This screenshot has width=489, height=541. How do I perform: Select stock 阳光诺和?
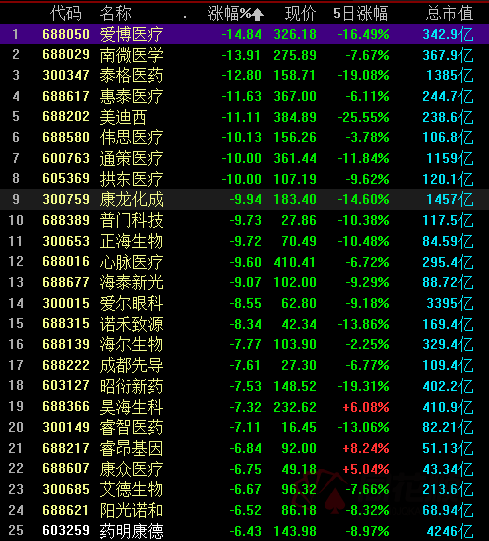click(x=131, y=510)
